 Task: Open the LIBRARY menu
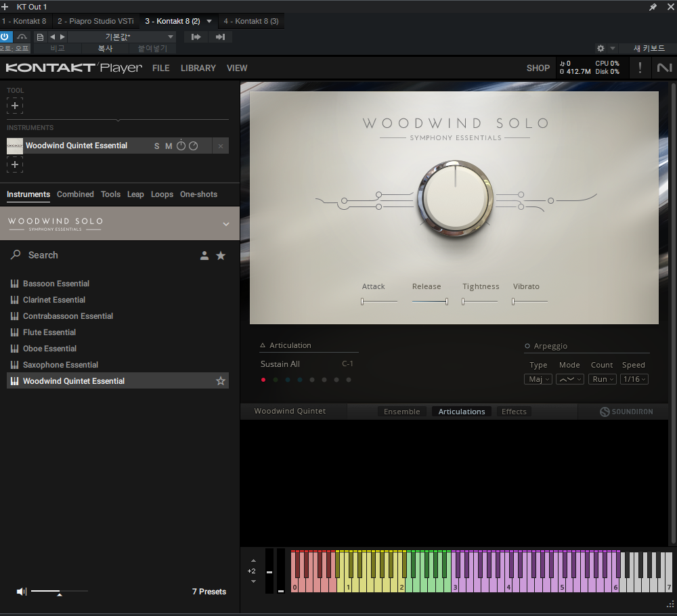click(x=198, y=68)
